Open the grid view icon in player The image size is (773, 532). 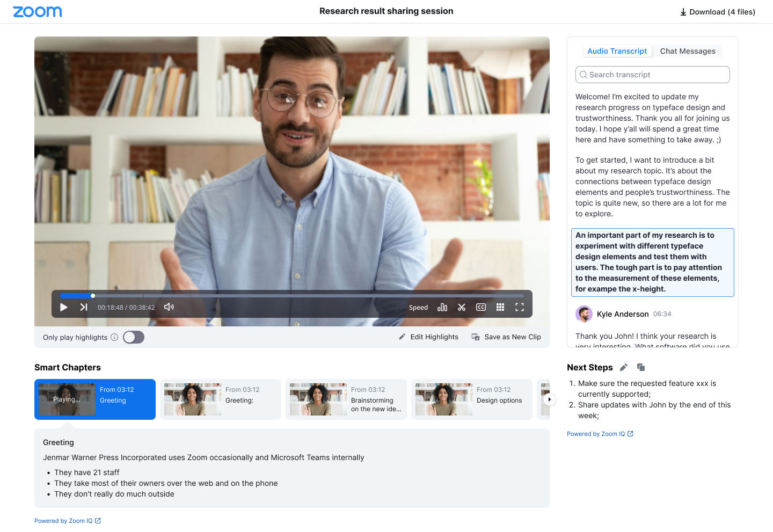(500, 307)
